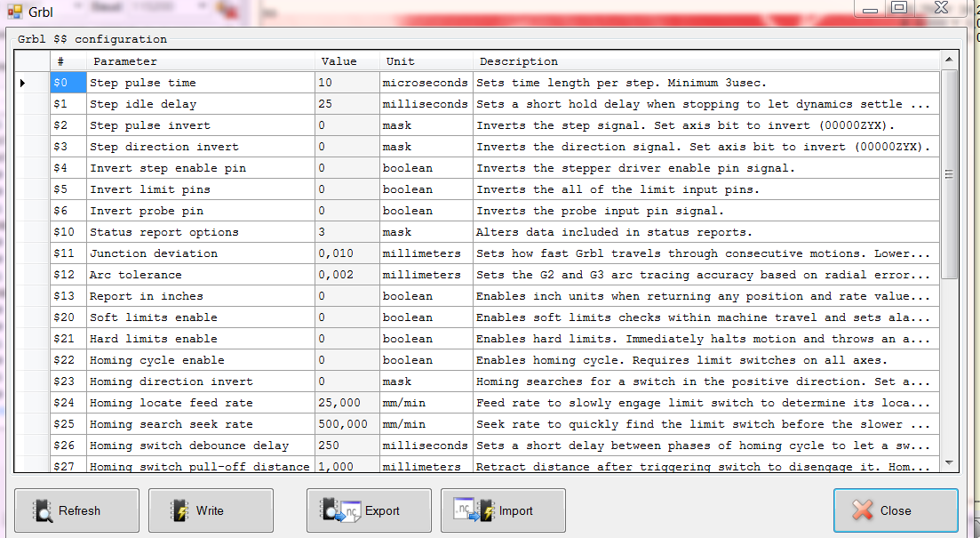The height and width of the screenshot is (538, 980).
Task: Click the $22 number cell
Action: point(68,360)
